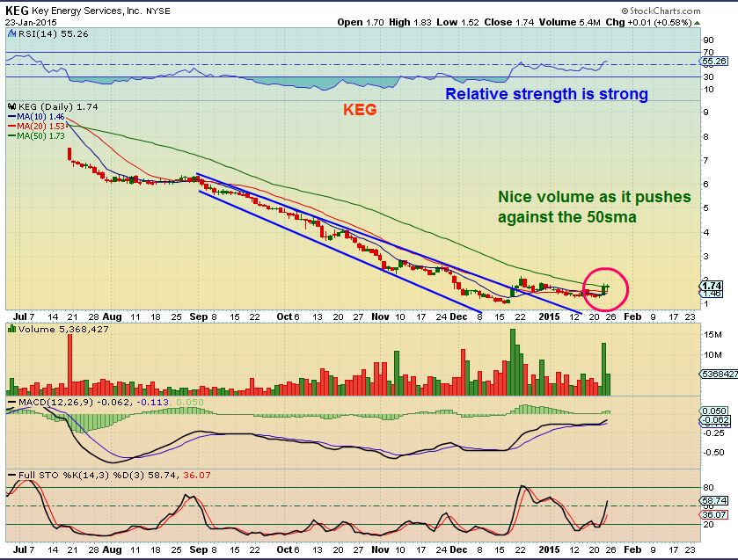The height and width of the screenshot is (560, 738).
Task: Click the 1.74 price tag on right axis
Action: (x=712, y=286)
